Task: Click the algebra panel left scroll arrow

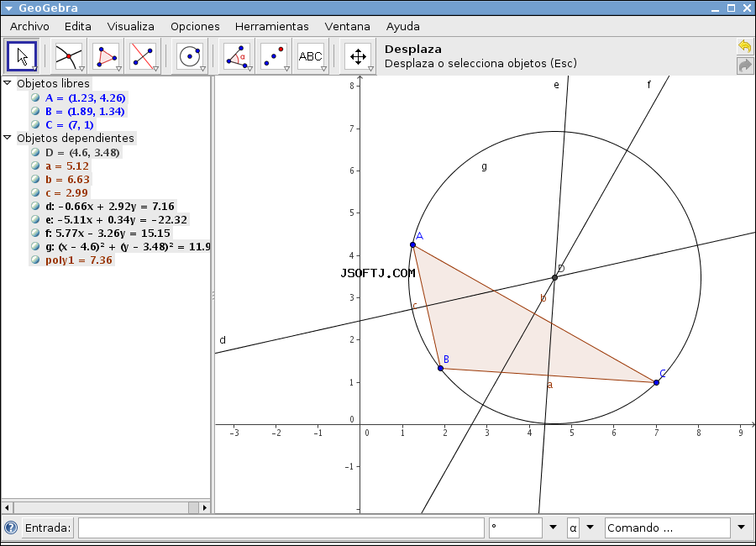Action: click(x=7, y=507)
